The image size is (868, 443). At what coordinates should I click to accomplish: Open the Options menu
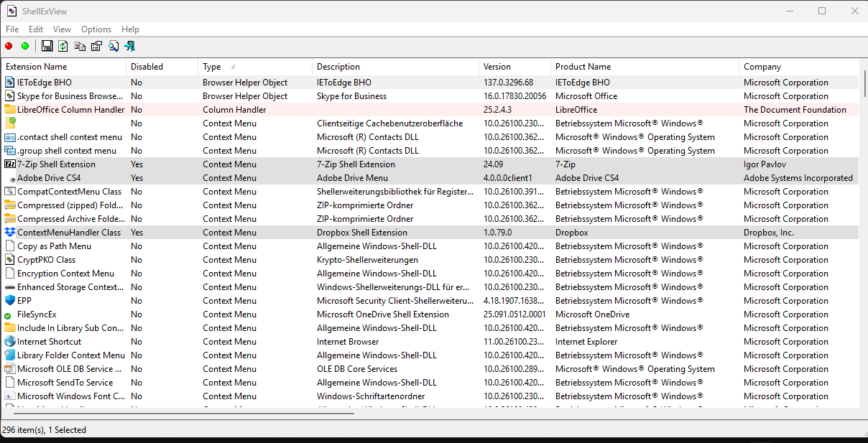pyautogui.click(x=96, y=29)
